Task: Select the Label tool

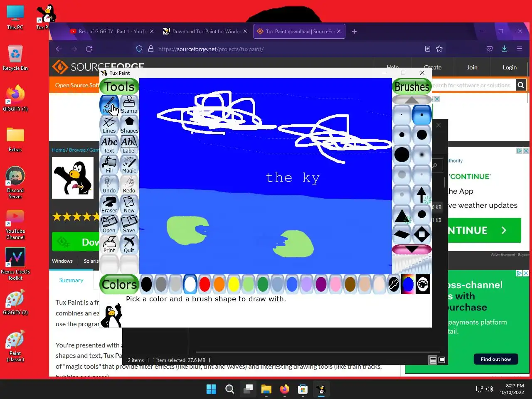Action: tap(129, 145)
